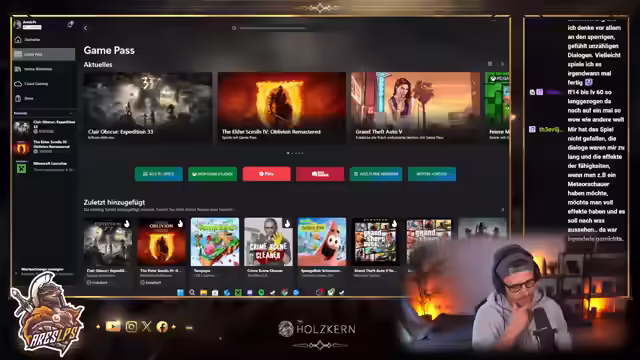Open the Xbox app icon on taskbar

click(331, 292)
